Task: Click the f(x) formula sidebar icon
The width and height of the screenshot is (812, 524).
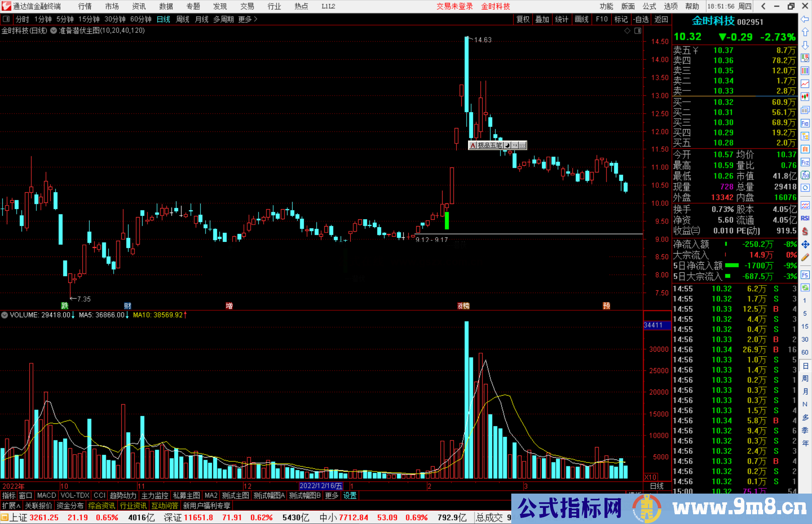Action: (x=805, y=175)
